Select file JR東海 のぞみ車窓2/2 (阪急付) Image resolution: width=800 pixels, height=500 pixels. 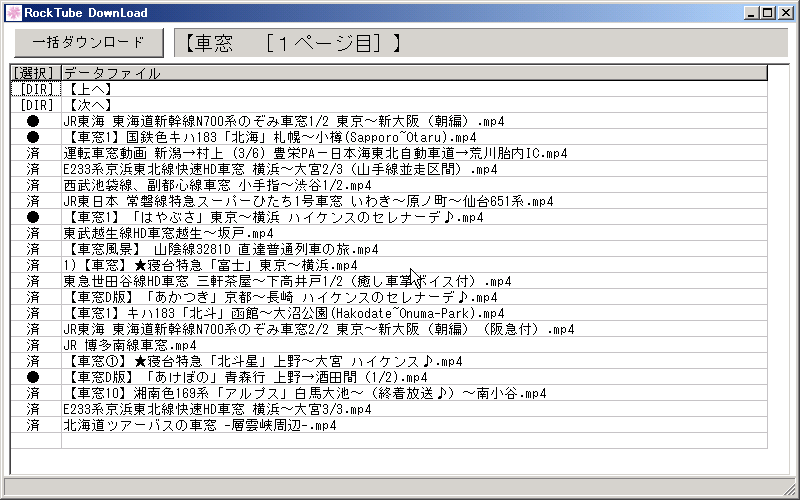click(x=414, y=329)
